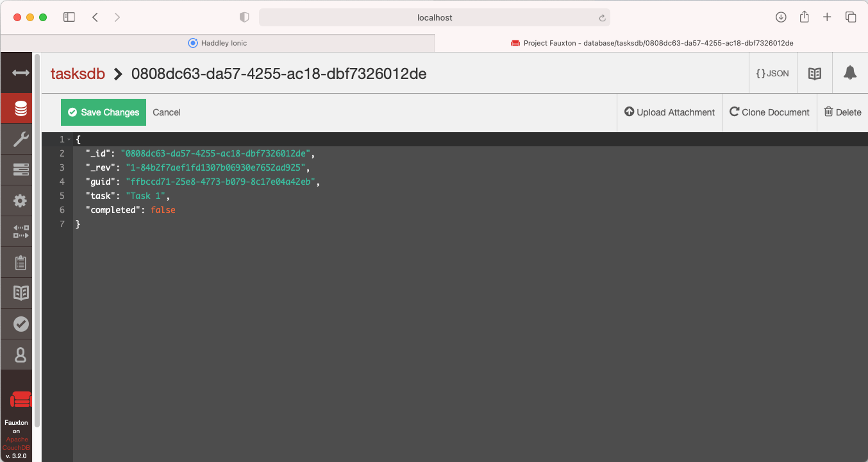
Task: Select the Project Fauxton tab
Action: point(651,43)
